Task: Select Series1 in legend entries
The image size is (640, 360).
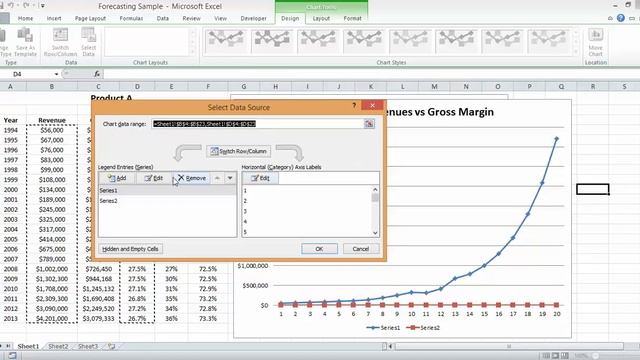Action: [167, 190]
